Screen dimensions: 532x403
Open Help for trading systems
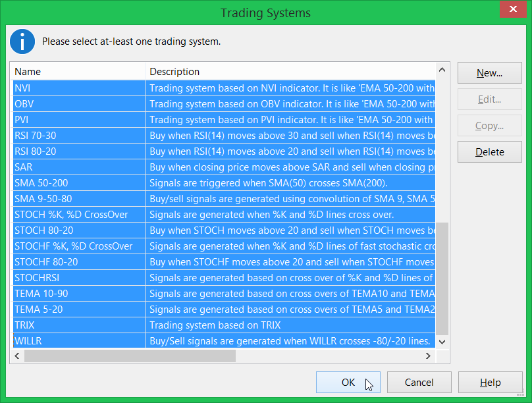490,382
